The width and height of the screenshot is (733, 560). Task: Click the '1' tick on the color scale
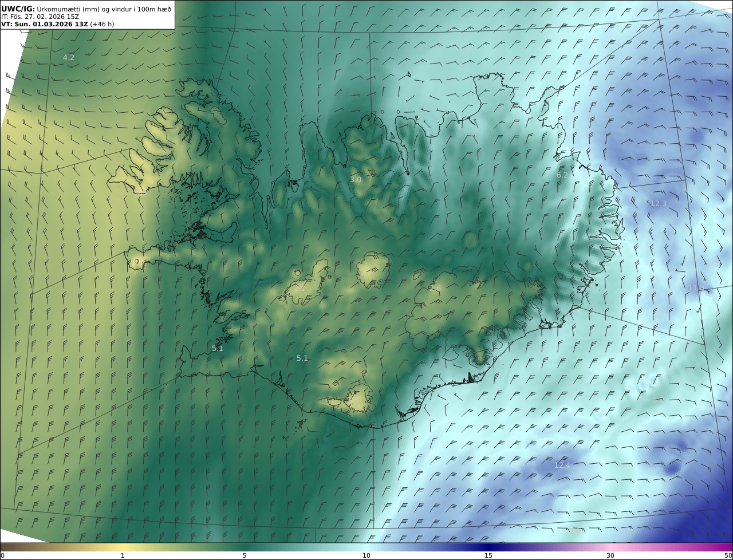(x=123, y=555)
